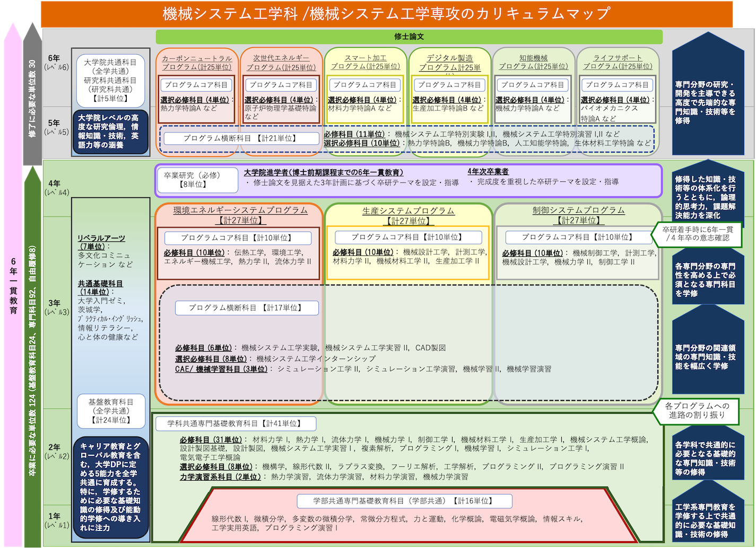
Task: Select the green 修士論文 bar
Action: click(409, 37)
